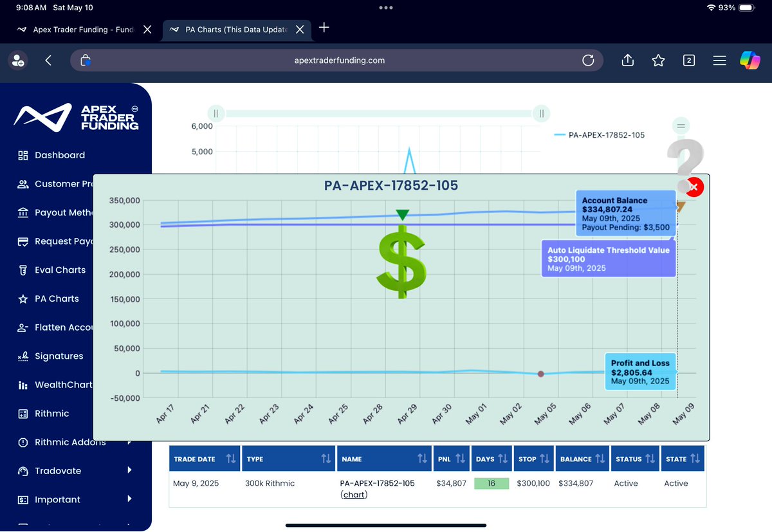The image size is (772, 532).
Task: Sort table by State column
Action: pyautogui.click(x=683, y=459)
